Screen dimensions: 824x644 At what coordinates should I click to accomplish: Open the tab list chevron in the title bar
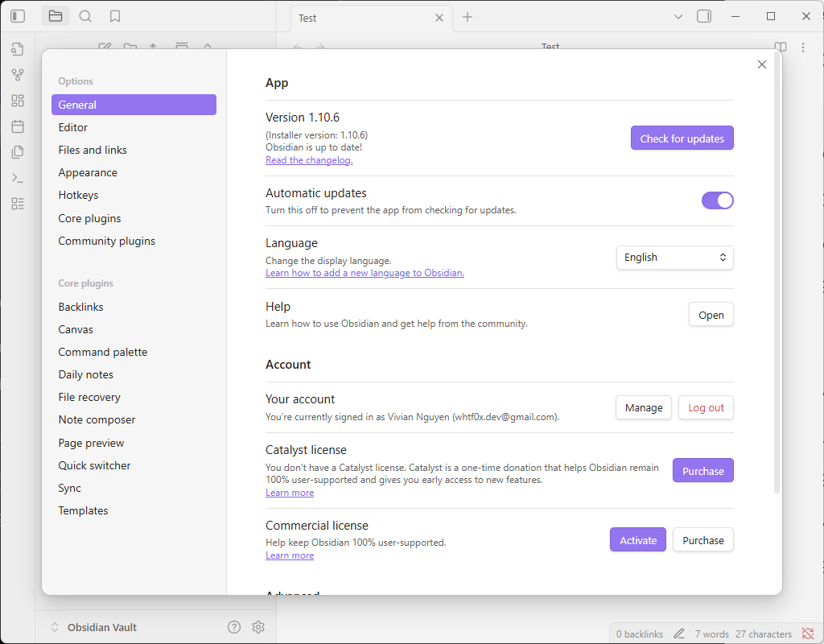point(678,16)
